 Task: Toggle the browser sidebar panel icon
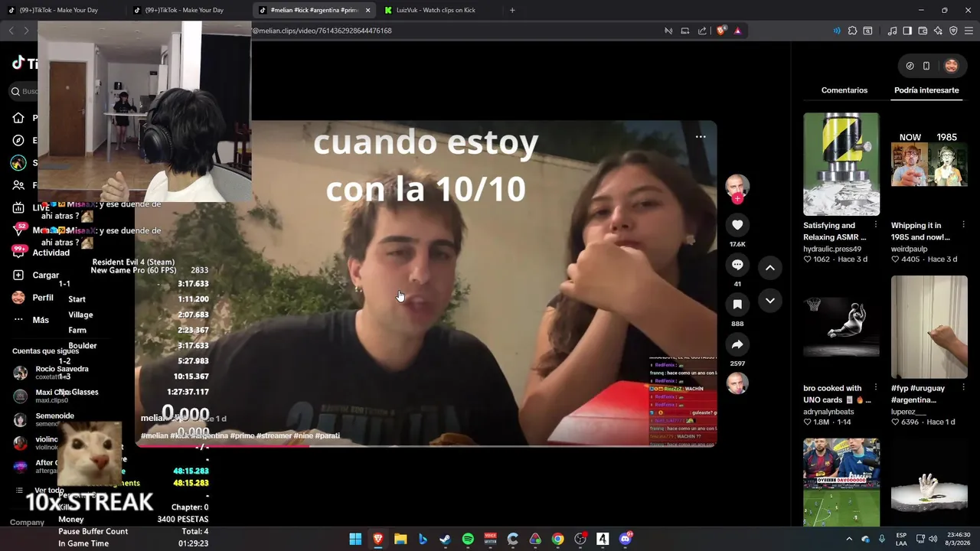(x=907, y=31)
